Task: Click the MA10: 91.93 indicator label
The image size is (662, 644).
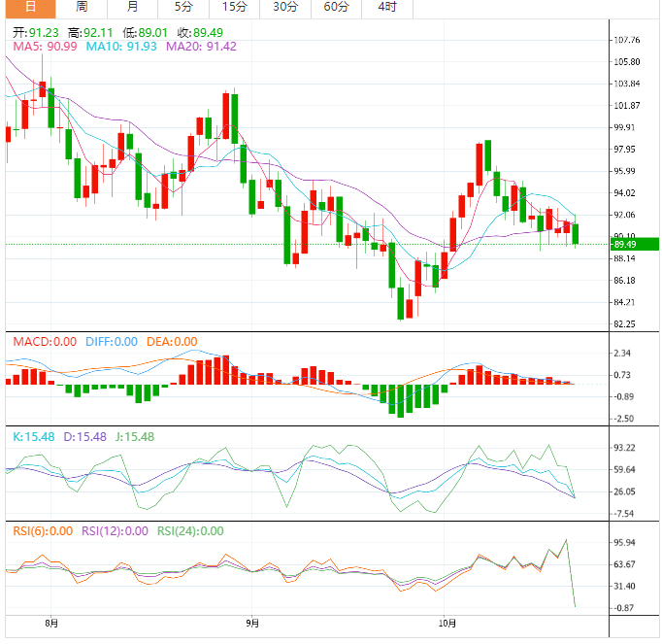Action: pyautogui.click(x=121, y=46)
